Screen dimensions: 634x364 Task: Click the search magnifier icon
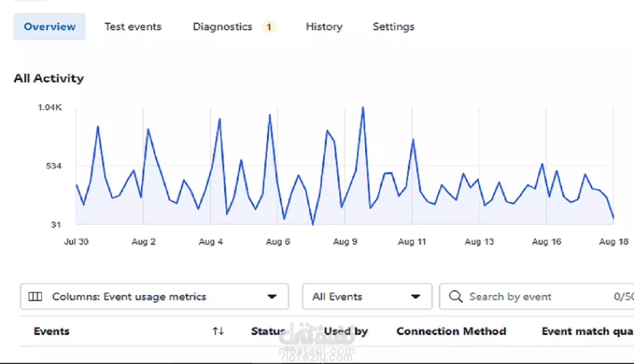tap(455, 297)
